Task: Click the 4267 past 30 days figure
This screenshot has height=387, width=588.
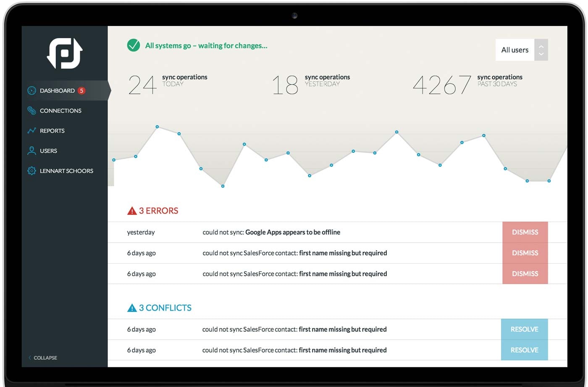Action: point(442,85)
